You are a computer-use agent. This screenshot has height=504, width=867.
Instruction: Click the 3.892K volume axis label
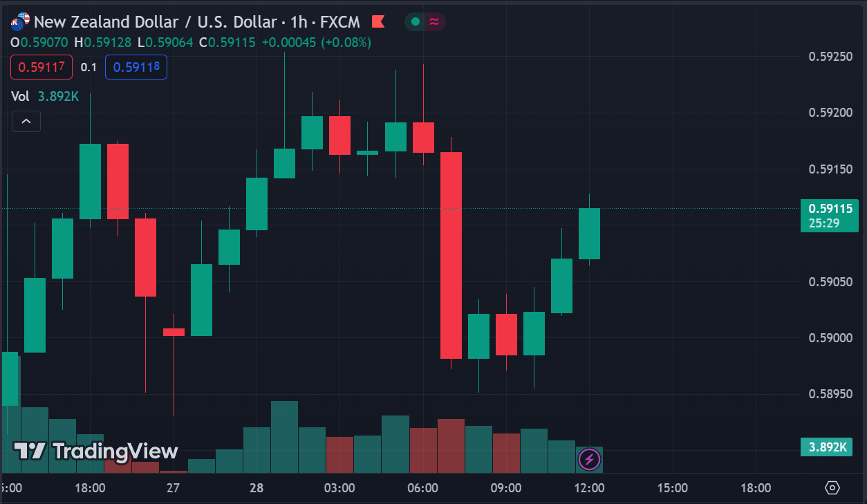pyautogui.click(x=828, y=447)
